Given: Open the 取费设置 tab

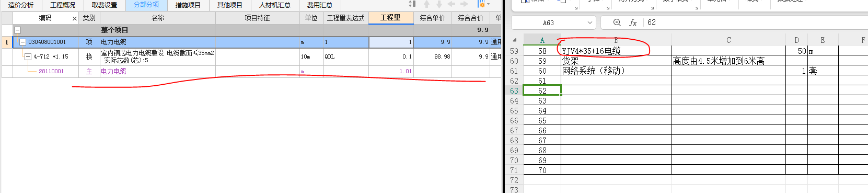Looking at the screenshot, I should coord(105,5).
